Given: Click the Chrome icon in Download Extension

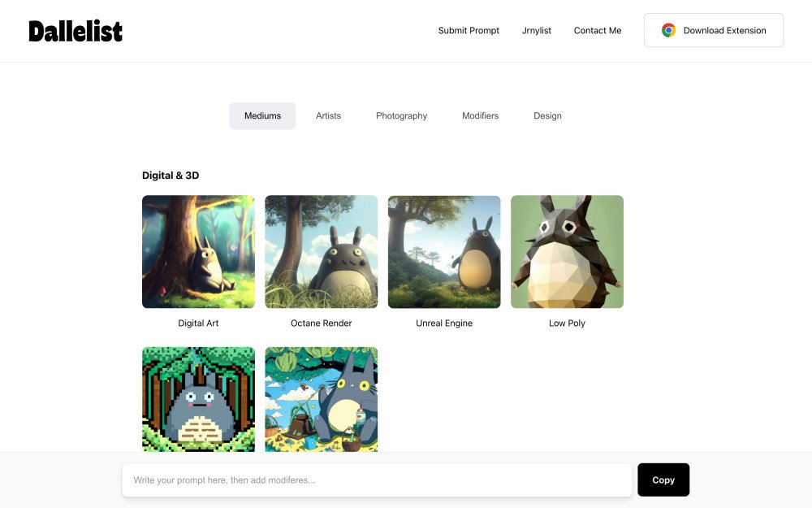Looking at the screenshot, I should (668, 31).
